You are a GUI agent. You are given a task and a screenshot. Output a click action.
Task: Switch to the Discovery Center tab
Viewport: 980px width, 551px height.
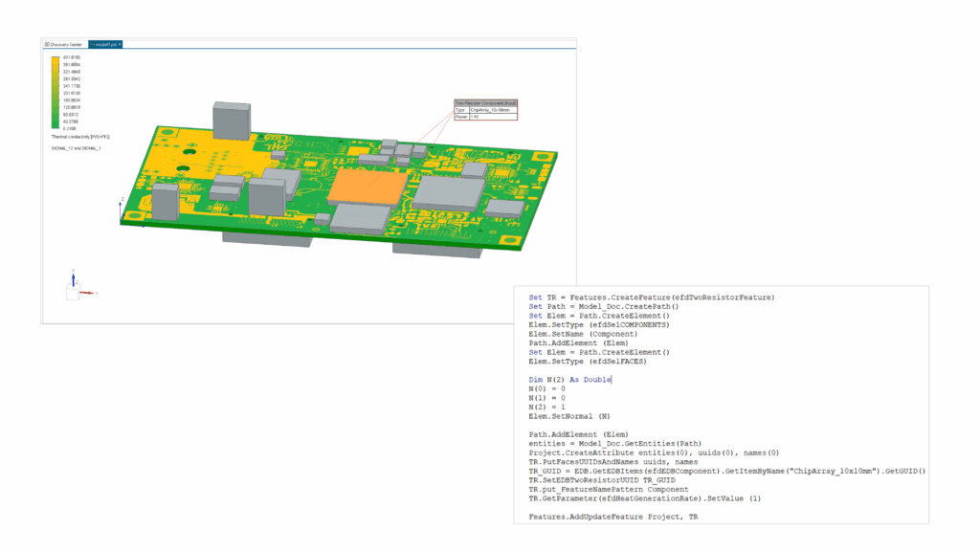click(x=67, y=44)
